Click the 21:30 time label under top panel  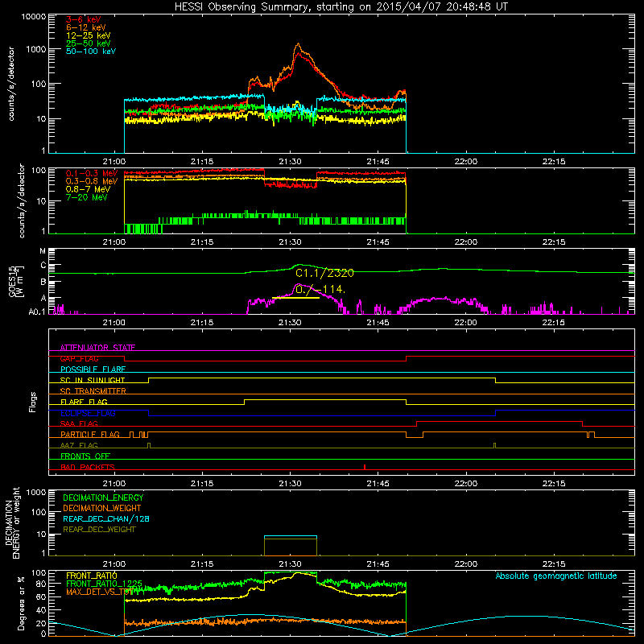click(290, 162)
